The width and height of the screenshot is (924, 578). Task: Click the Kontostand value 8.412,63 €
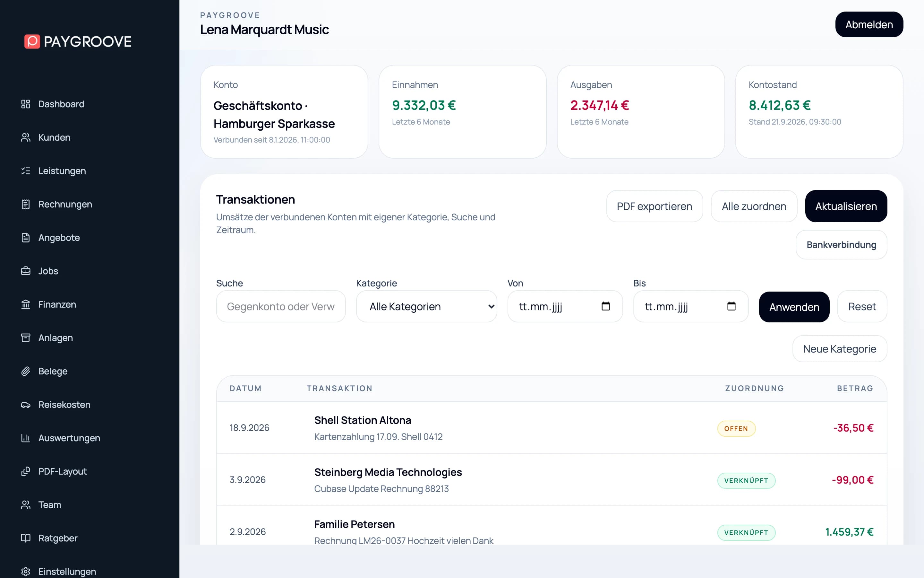click(779, 105)
